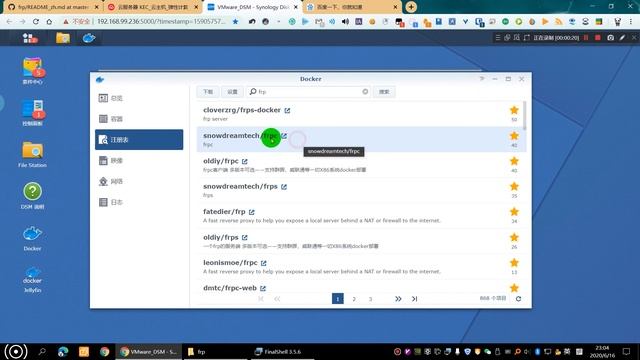Screen dimensions: 640x360
Task: Open external link for fatedier/frp
Action: click(252, 212)
